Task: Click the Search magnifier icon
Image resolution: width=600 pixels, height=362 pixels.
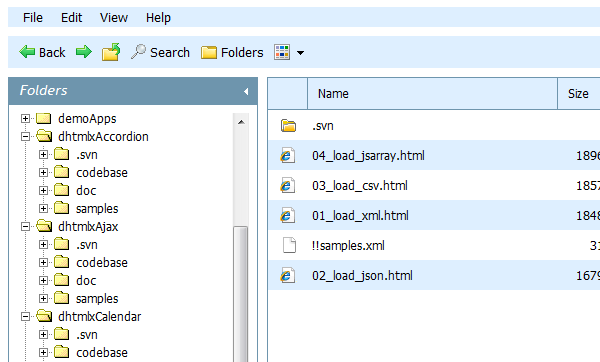Action: (x=138, y=52)
